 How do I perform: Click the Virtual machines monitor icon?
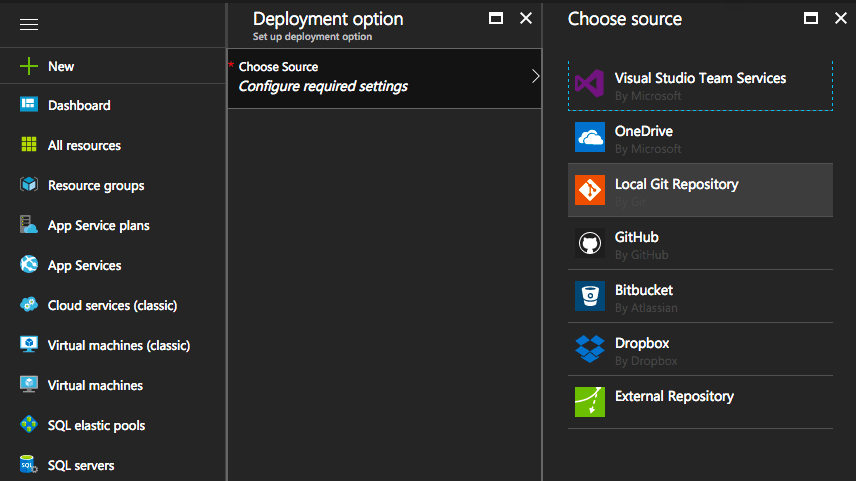pyautogui.click(x=29, y=384)
